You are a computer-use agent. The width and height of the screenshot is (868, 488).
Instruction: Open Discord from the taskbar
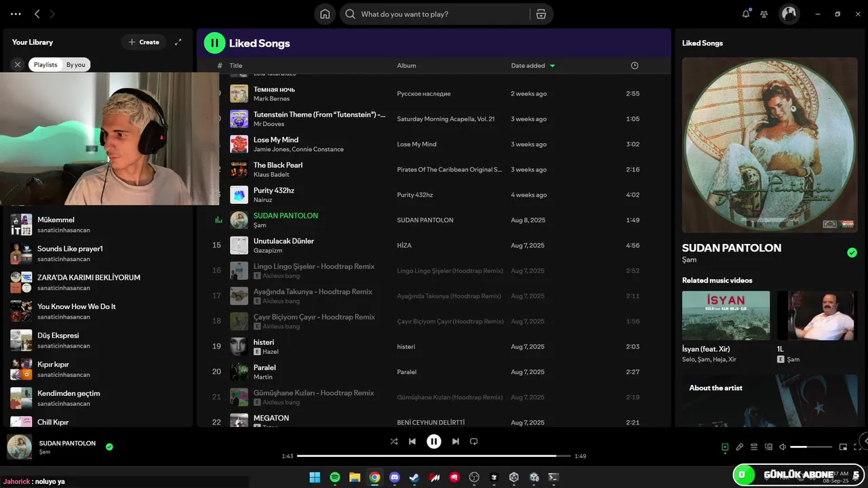point(395,477)
